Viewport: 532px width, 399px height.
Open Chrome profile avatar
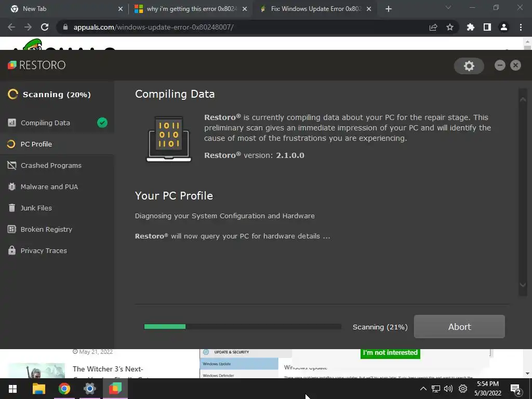(x=504, y=27)
